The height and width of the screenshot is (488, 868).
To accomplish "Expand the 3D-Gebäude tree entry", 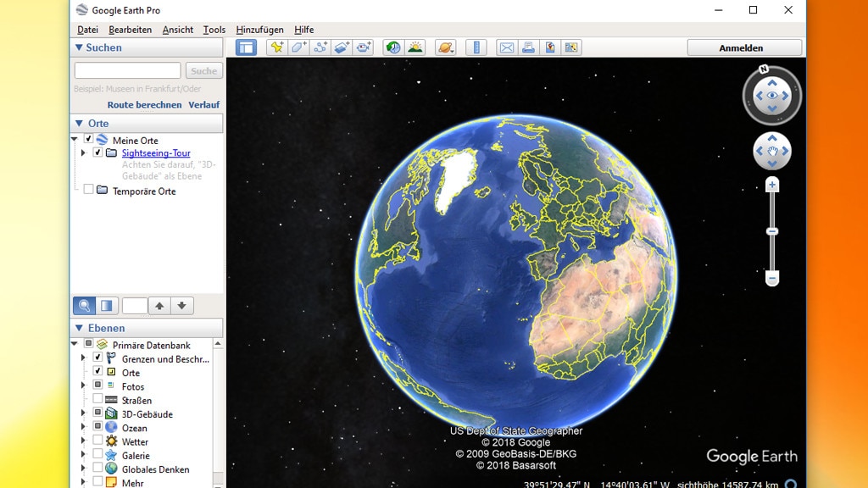I will pos(82,413).
